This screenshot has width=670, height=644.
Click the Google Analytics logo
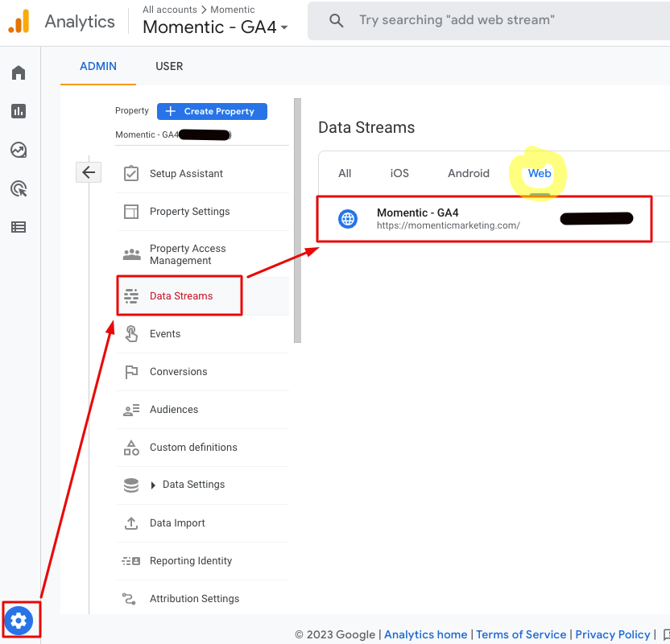pyautogui.click(x=19, y=22)
